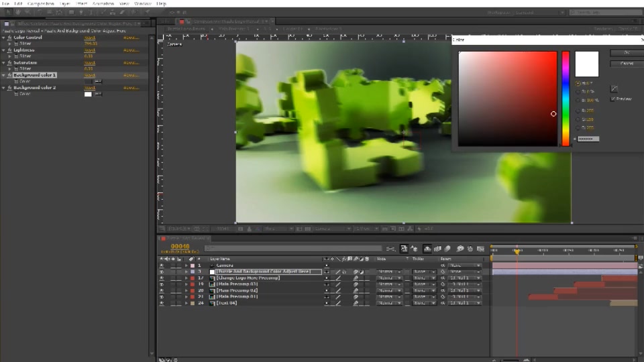Collapse the Color Control effect group
The width and height of the screenshot is (644, 362).
pyautogui.click(x=4, y=38)
